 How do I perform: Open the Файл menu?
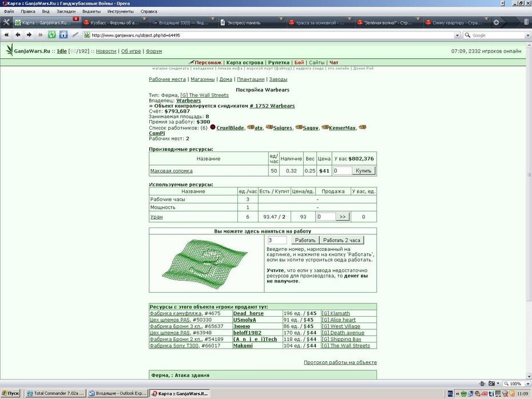(x=9, y=11)
